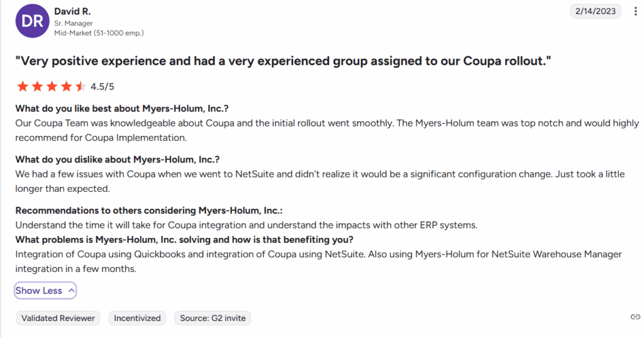The height and width of the screenshot is (338, 644).
Task: Click the Mid-Market company size label
Action: (x=99, y=33)
